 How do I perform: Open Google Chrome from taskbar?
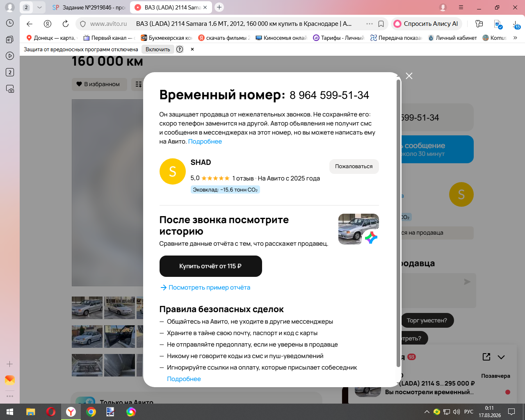pyautogui.click(x=91, y=412)
